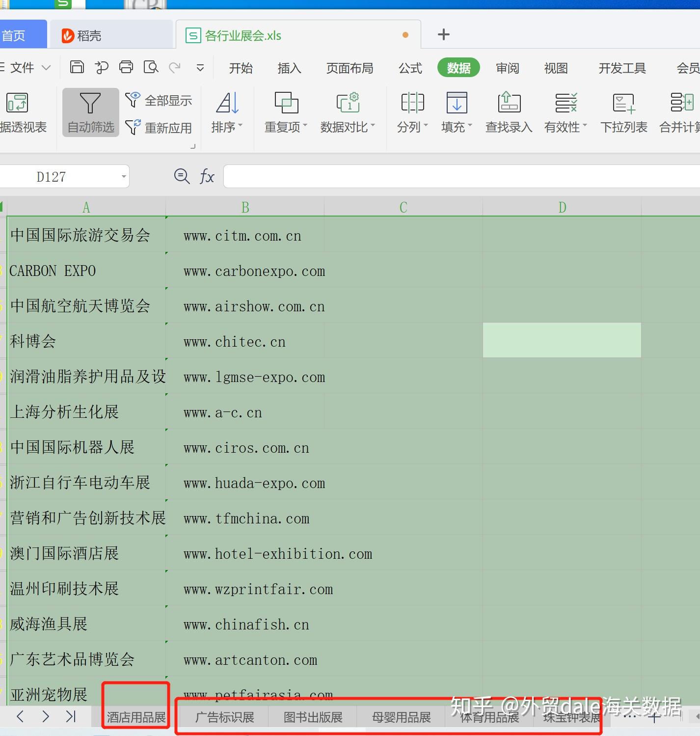Click the new tab plus button
700x736 pixels.
(443, 34)
